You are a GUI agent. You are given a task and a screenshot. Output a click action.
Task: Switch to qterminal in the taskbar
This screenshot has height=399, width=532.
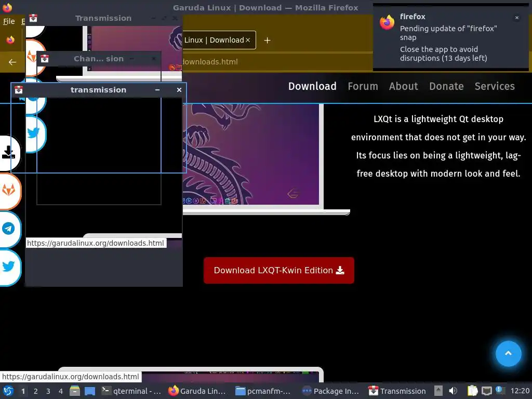tap(131, 391)
